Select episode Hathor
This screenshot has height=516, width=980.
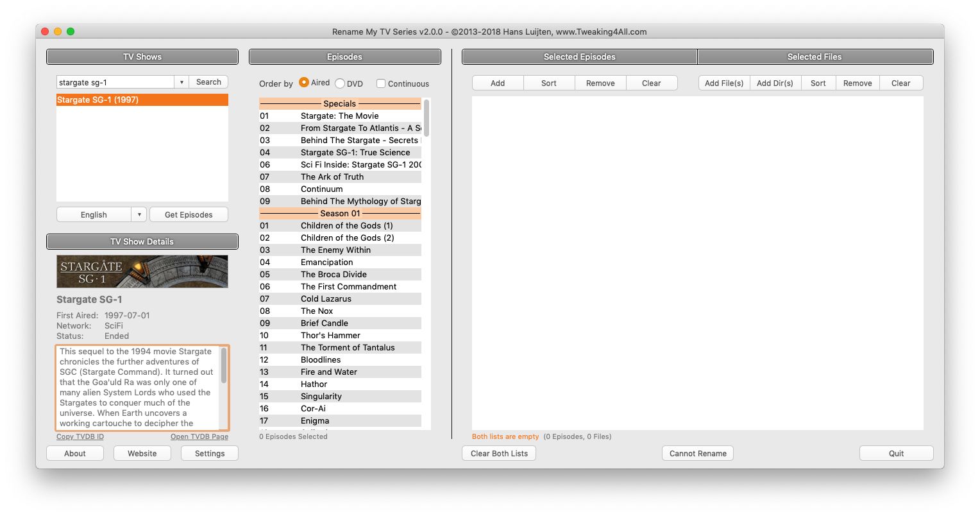point(340,384)
